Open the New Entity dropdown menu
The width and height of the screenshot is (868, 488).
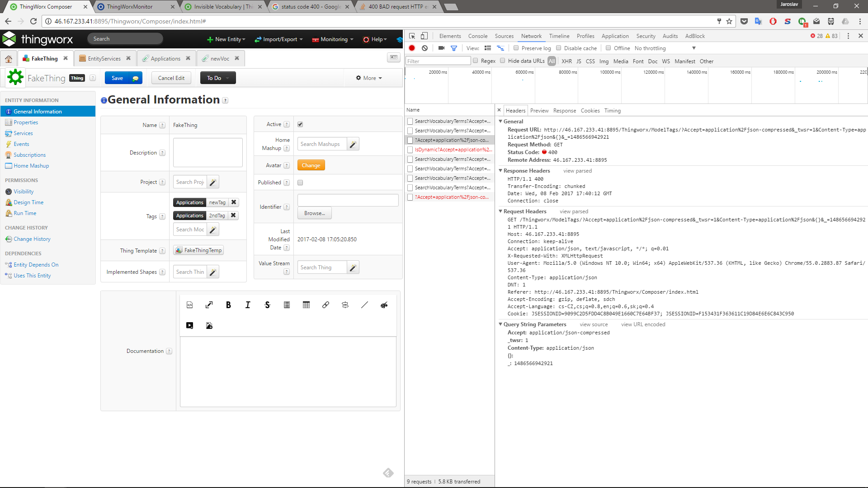point(226,39)
